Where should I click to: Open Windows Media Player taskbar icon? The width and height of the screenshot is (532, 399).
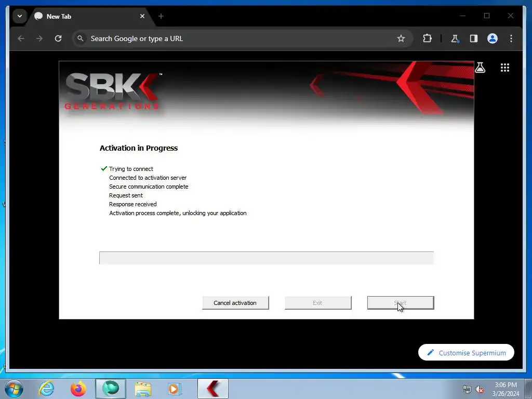175,389
